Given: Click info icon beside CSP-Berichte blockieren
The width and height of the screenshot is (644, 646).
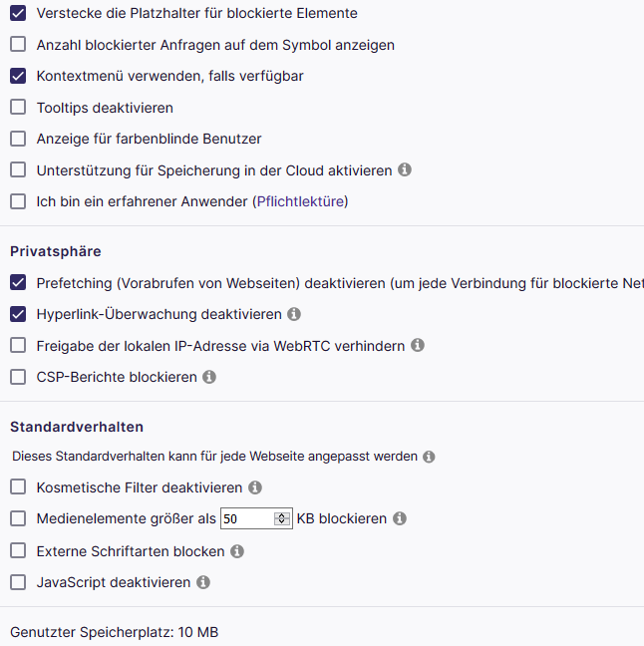Looking at the screenshot, I should point(209,378).
